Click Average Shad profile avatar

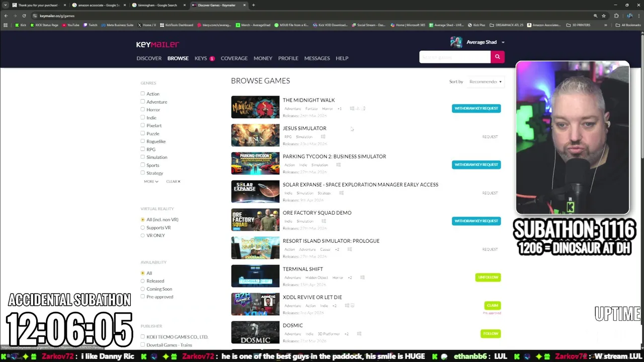456,42
